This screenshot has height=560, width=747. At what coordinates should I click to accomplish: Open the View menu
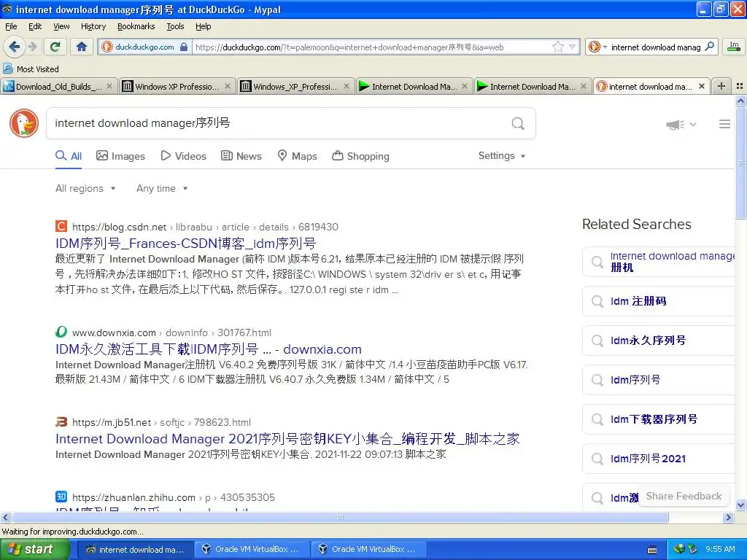coord(61,26)
